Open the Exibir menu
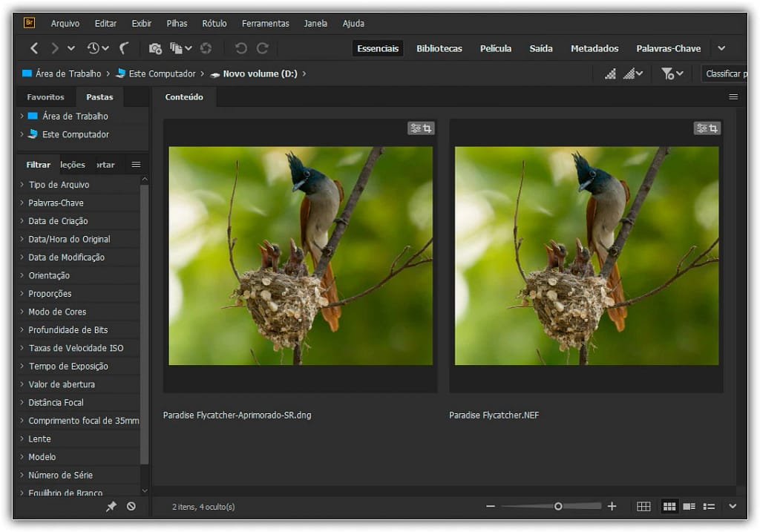 point(141,23)
